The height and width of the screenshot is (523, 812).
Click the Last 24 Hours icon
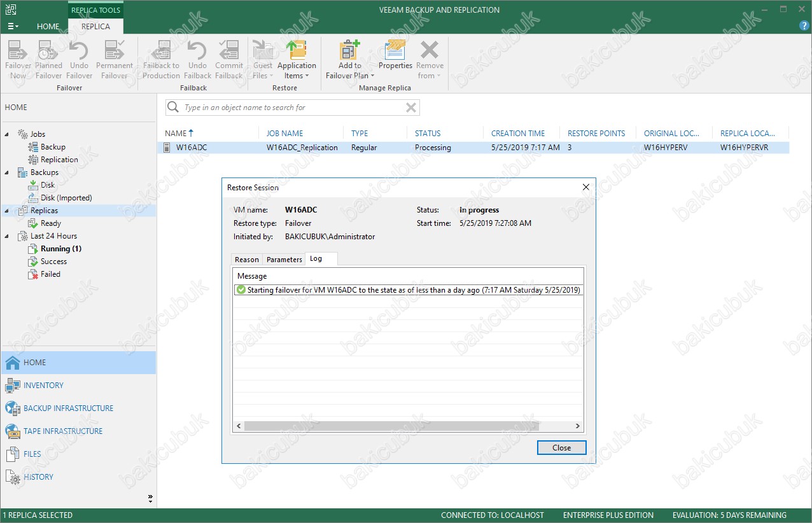click(22, 236)
